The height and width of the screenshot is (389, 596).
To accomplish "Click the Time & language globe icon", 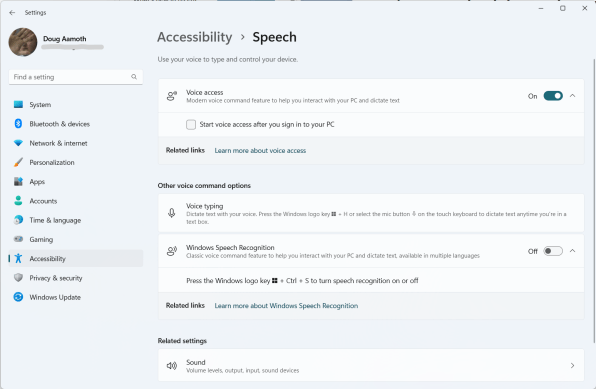I will click(18, 220).
